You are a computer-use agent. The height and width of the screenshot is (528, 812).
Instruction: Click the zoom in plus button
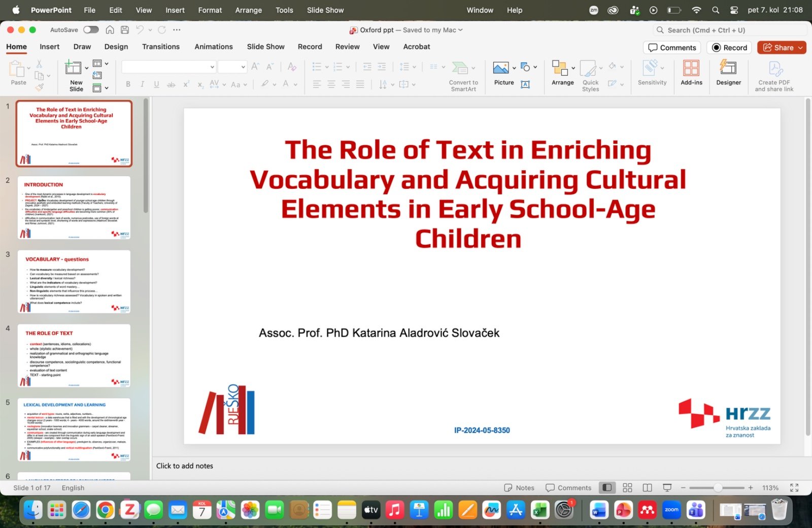[751, 488]
